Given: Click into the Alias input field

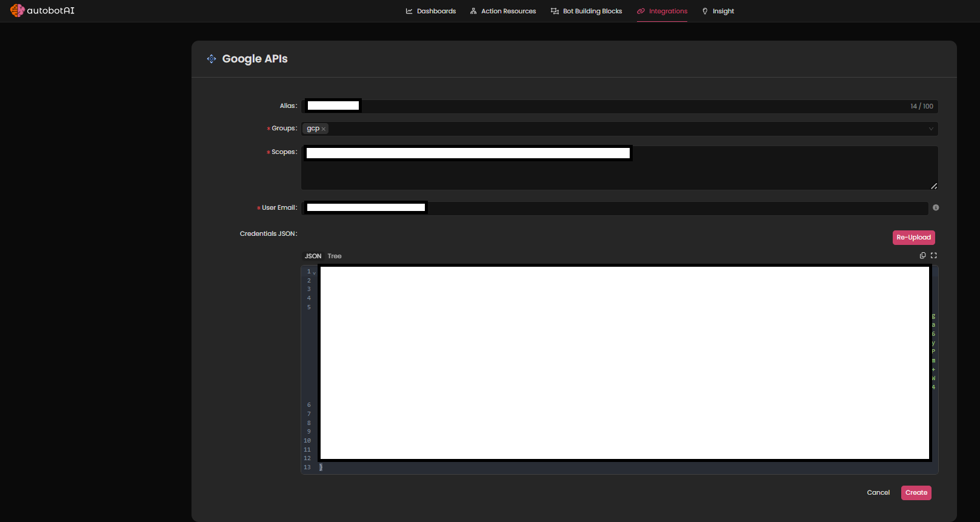Looking at the screenshot, I should pyautogui.click(x=619, y=106).
